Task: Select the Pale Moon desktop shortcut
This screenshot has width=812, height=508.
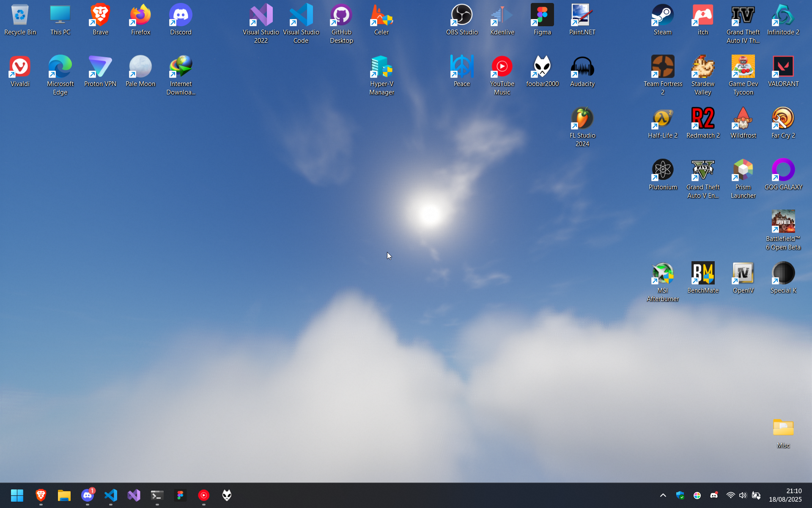Action: pyautogui.click(x=140, y=72)
